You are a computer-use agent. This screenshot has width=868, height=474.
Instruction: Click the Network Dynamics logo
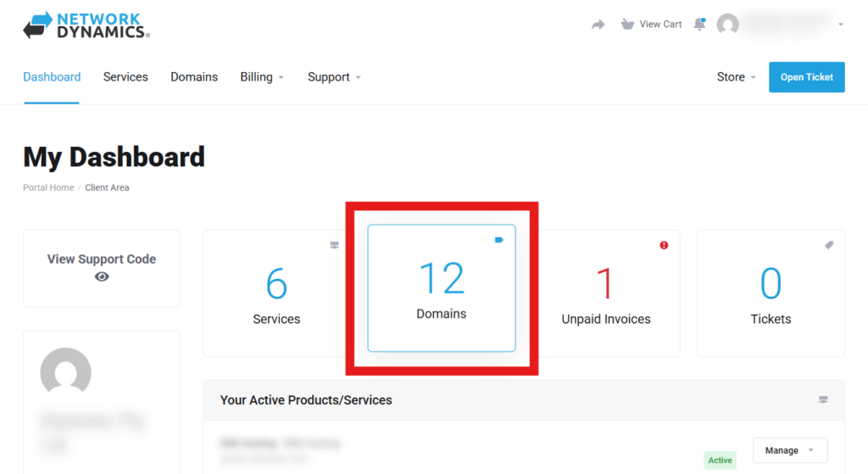(86, 25)
